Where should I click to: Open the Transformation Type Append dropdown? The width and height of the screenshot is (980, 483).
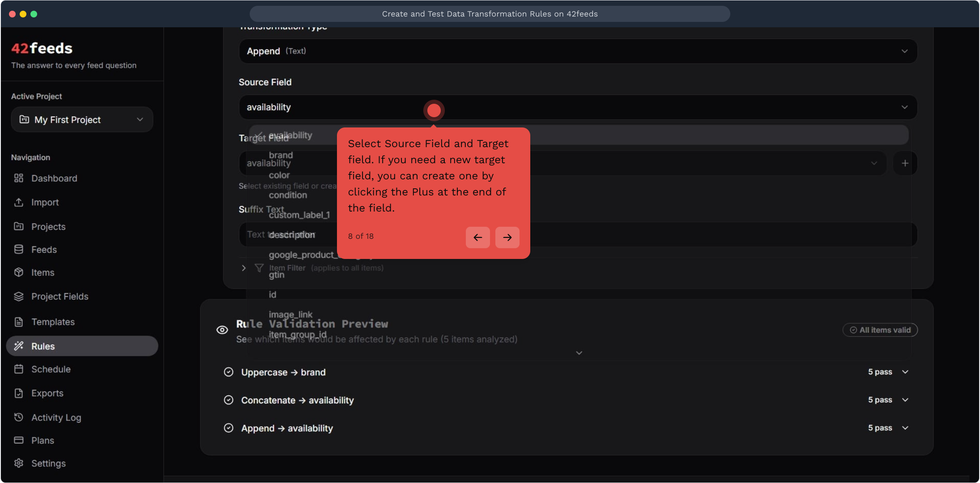(x=578, y=51)
